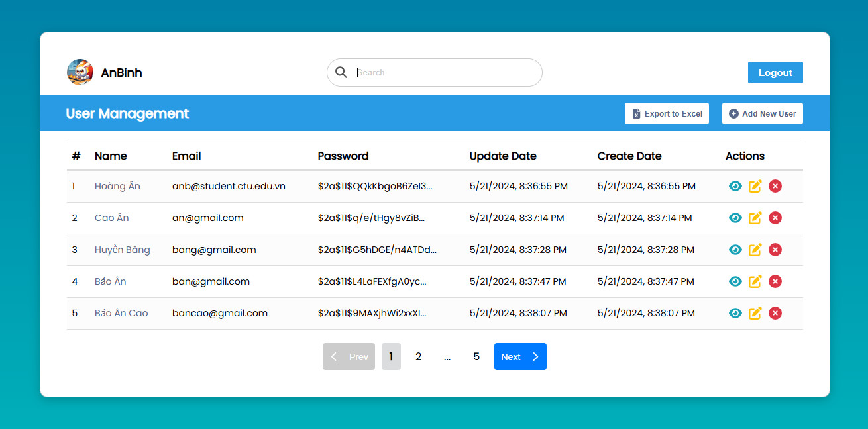This screenshot has height=429, width=868.
Task: Click the search magnifier icon
Action: (x=341, y=73)
